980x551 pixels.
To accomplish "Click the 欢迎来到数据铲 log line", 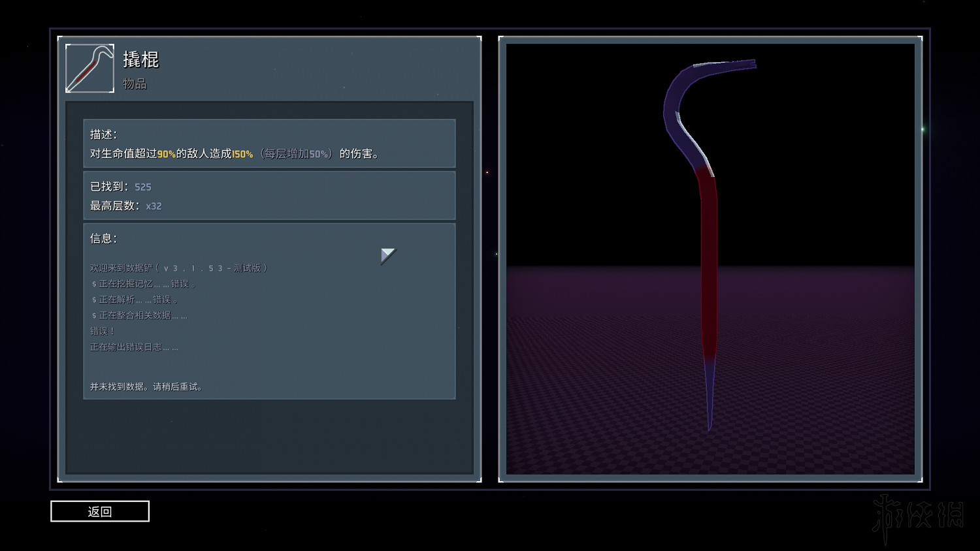I will coord(178,268).
